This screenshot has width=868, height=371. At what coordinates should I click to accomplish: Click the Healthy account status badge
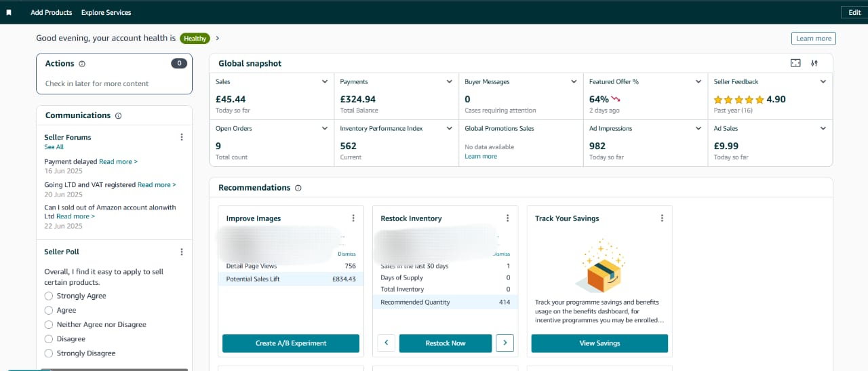195,39
